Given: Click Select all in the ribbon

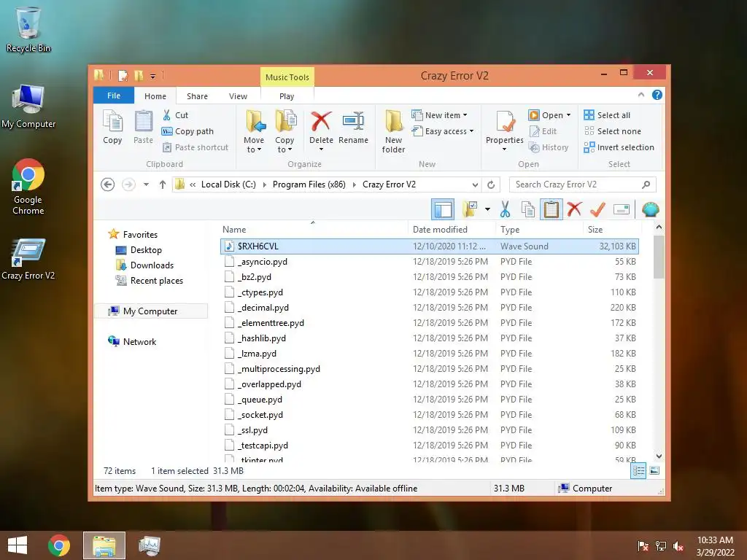Looking at the screenshot, I should (x=607, y=115).
